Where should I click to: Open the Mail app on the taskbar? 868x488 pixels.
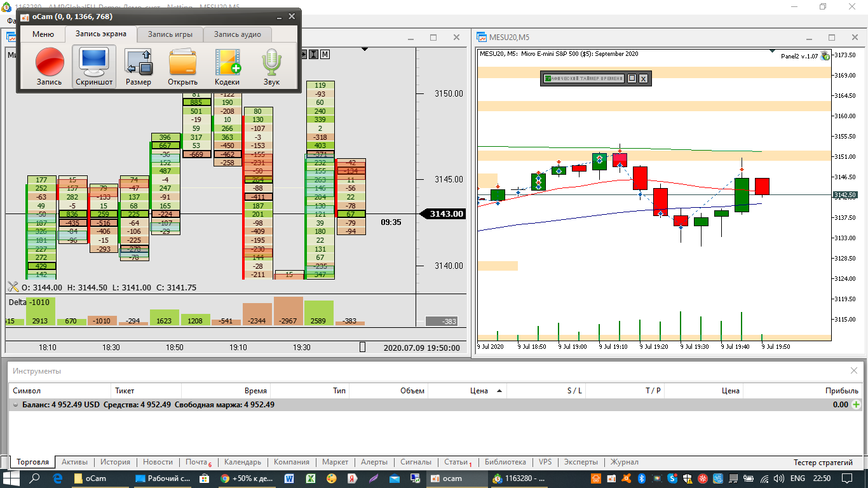(x=394, y=478)
